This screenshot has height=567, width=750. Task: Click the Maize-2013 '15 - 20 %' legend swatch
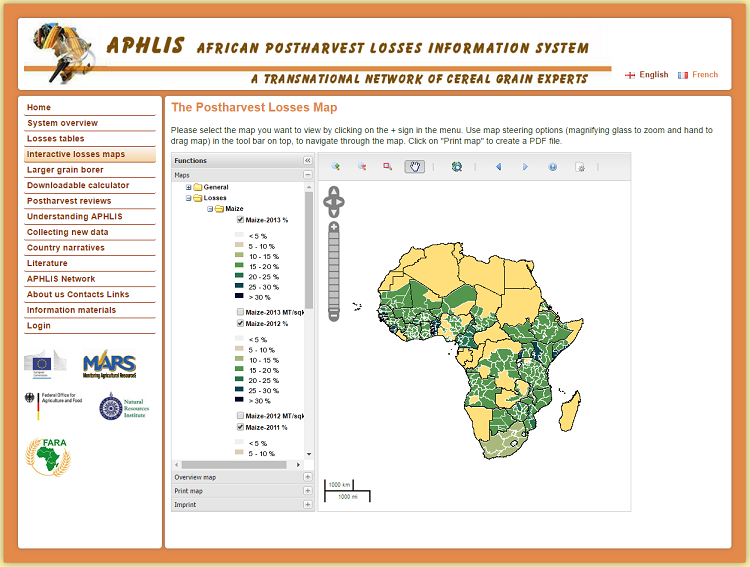[239, 265]
